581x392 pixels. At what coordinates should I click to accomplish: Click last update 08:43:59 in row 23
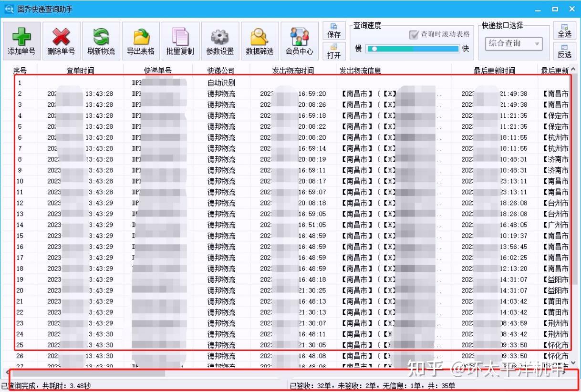click(x=514, y=324)
